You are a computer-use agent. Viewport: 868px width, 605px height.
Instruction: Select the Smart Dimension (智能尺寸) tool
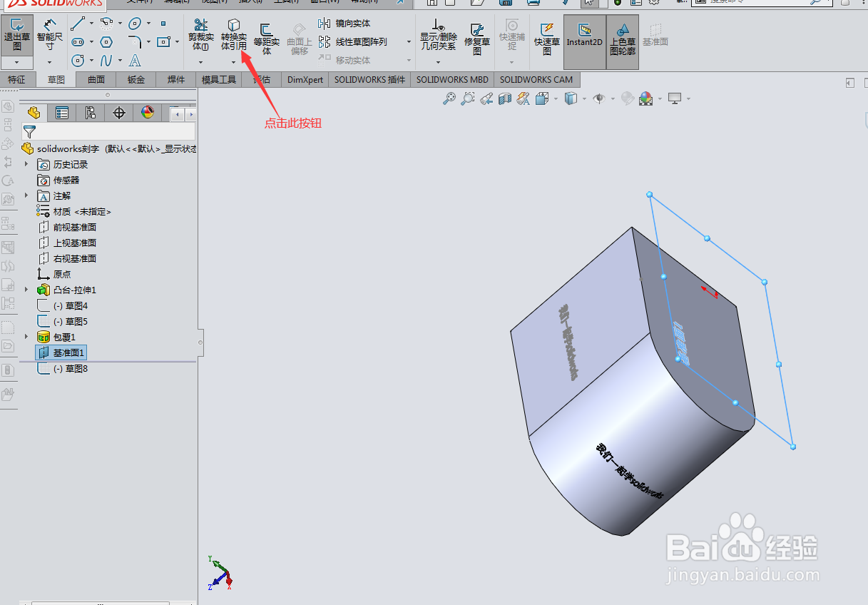pyautogui.click(x=50, y=35)
